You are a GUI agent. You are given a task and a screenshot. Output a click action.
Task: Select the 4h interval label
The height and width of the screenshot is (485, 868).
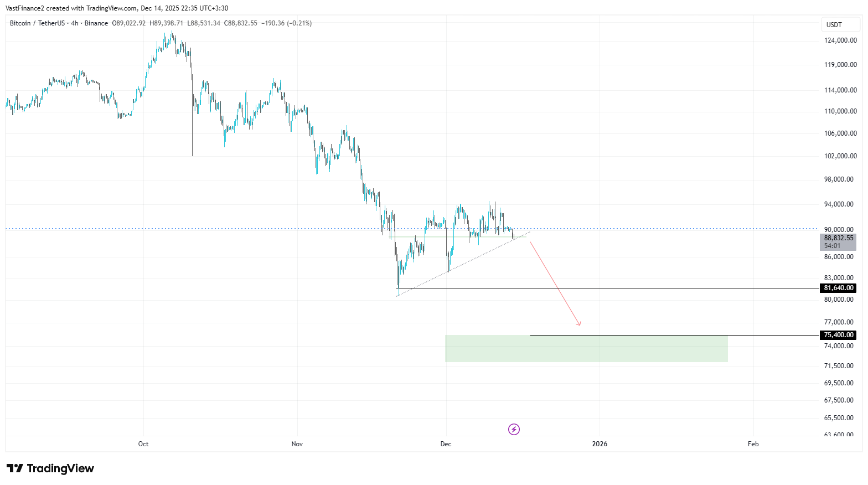(x=74, y=23)
